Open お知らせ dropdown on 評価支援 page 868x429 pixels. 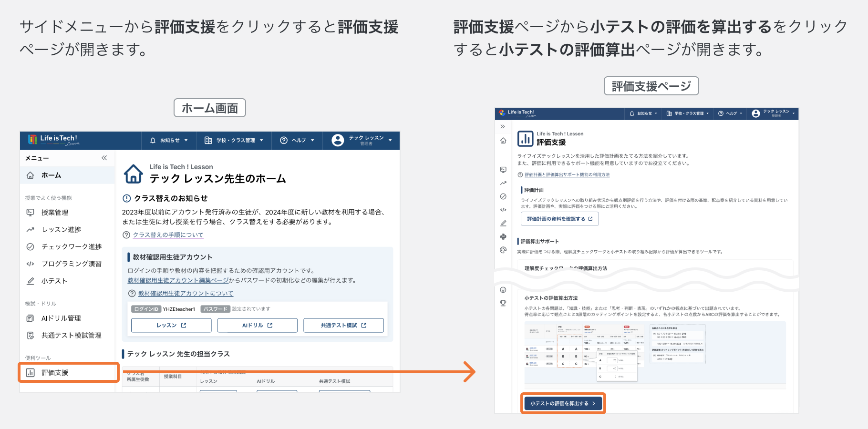click(x=643, y=113)
